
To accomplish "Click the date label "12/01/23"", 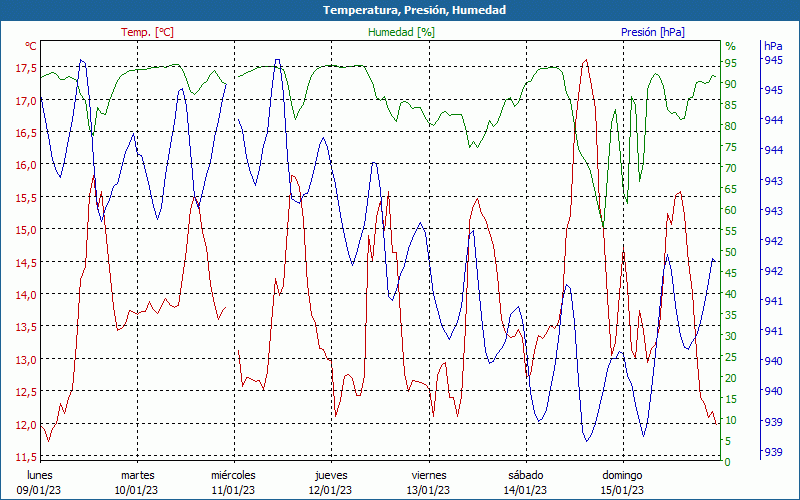I will [331, 490].
